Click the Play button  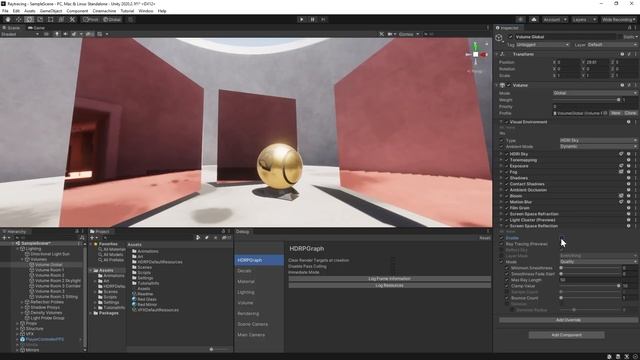[302, 19]
